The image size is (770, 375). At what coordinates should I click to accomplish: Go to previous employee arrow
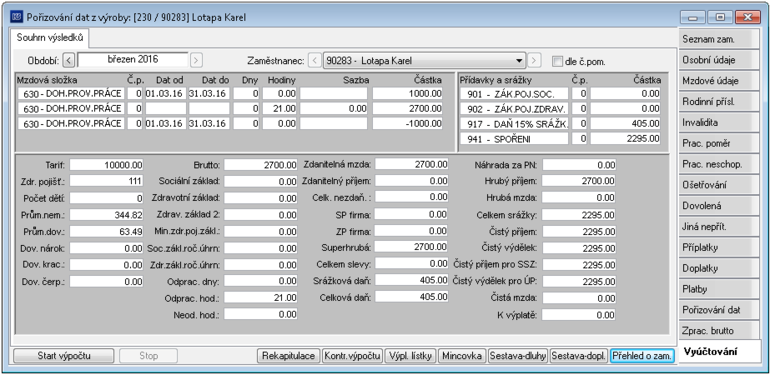315,61
